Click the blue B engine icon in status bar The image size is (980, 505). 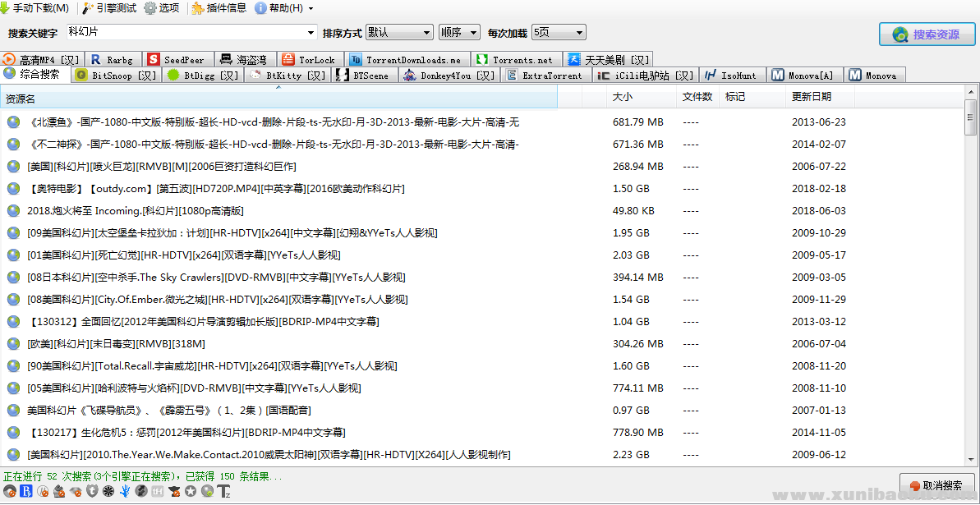click(x=25, y=492)
